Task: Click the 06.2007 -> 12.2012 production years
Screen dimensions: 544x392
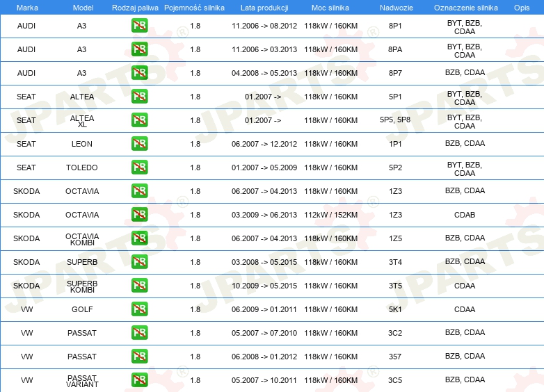Action: 264,144
